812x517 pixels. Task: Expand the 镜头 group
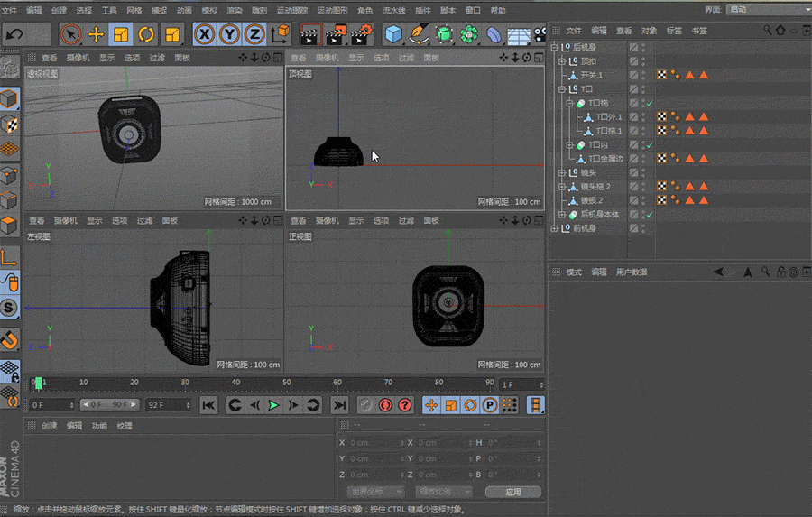[562, 172]
